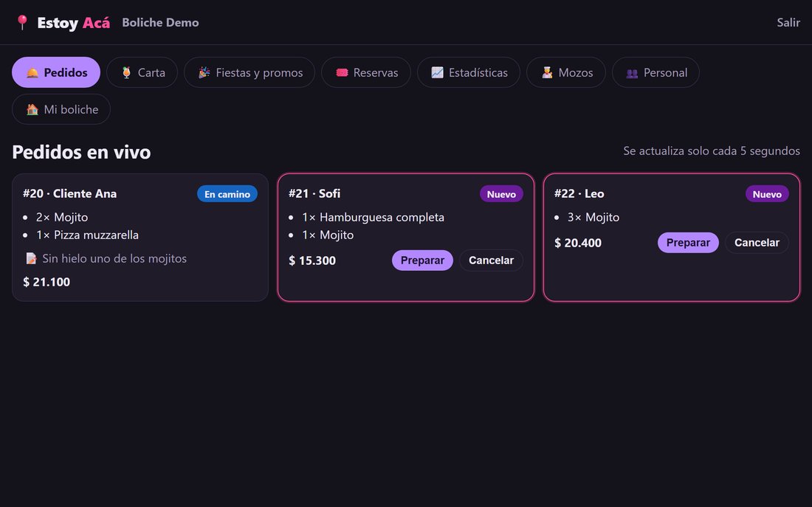
Task: Click the ticket icon in Reservas tab
Action: (342, 72)
